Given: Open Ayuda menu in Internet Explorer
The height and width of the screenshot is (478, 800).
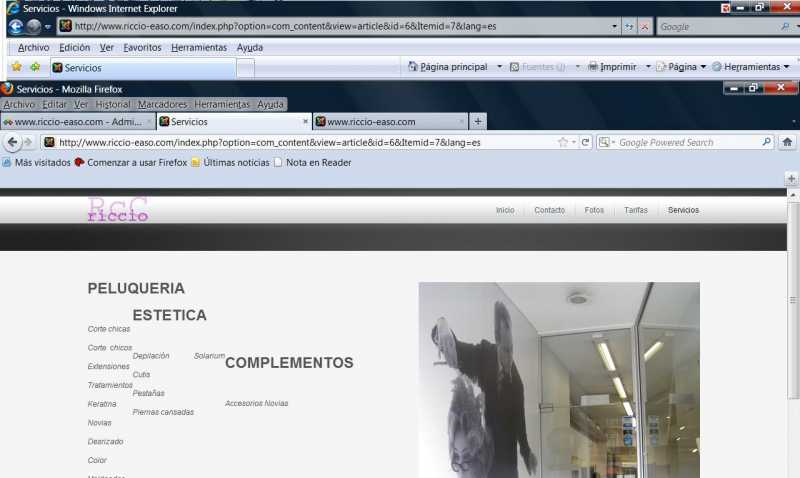Looking at the screenshot, I should click(250, 47).
